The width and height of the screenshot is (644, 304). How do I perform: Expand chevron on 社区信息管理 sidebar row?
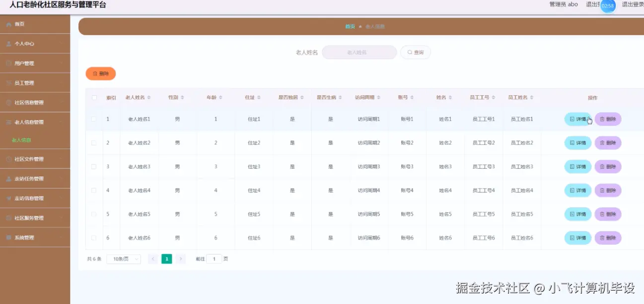(61, 103)
